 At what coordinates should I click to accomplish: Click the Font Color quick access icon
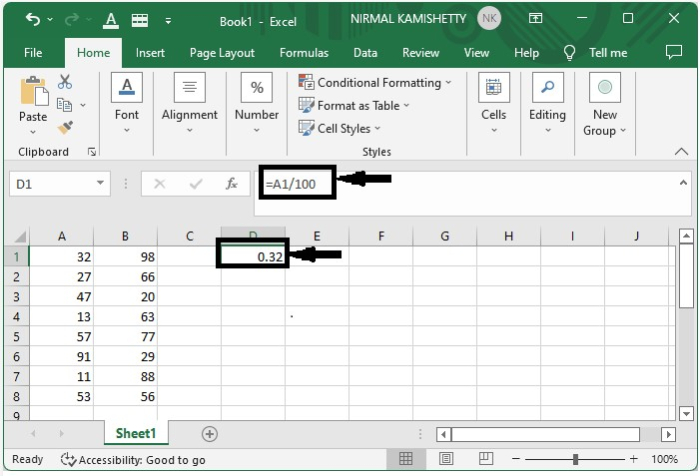tap(111, 20)
